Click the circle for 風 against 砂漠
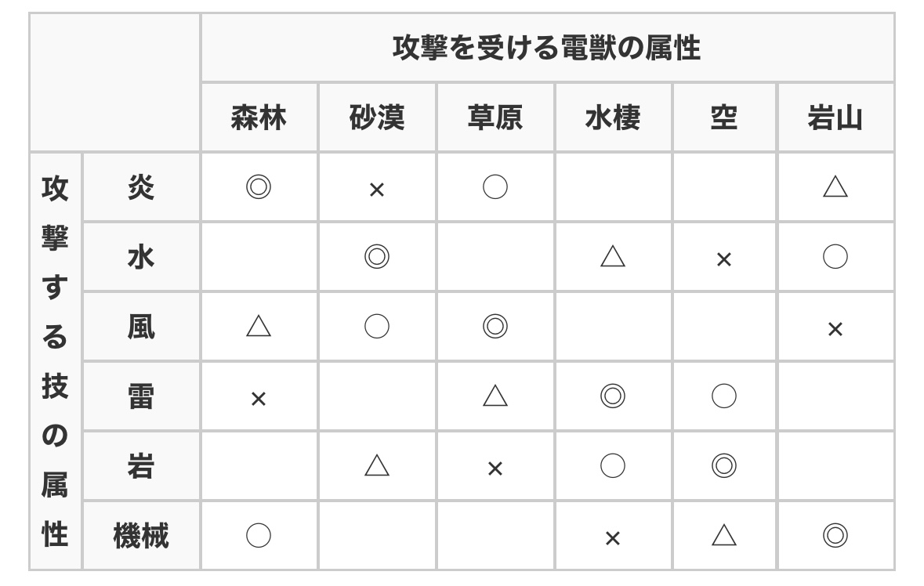This screenshot has height=586, width=924. pyautogui.click(x=377, y=327)
